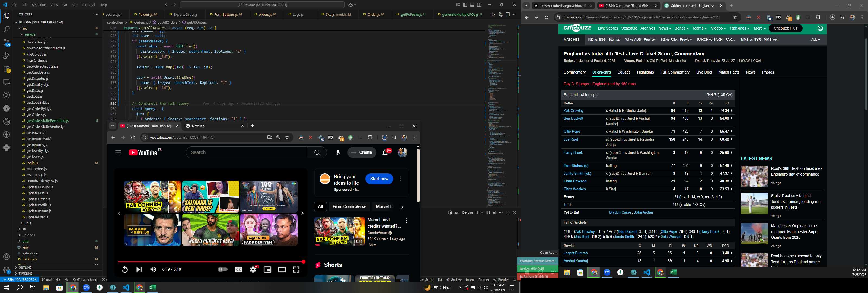Switch to Logs.js editor tab
This screenshot has height=293, width=868.
298,14
